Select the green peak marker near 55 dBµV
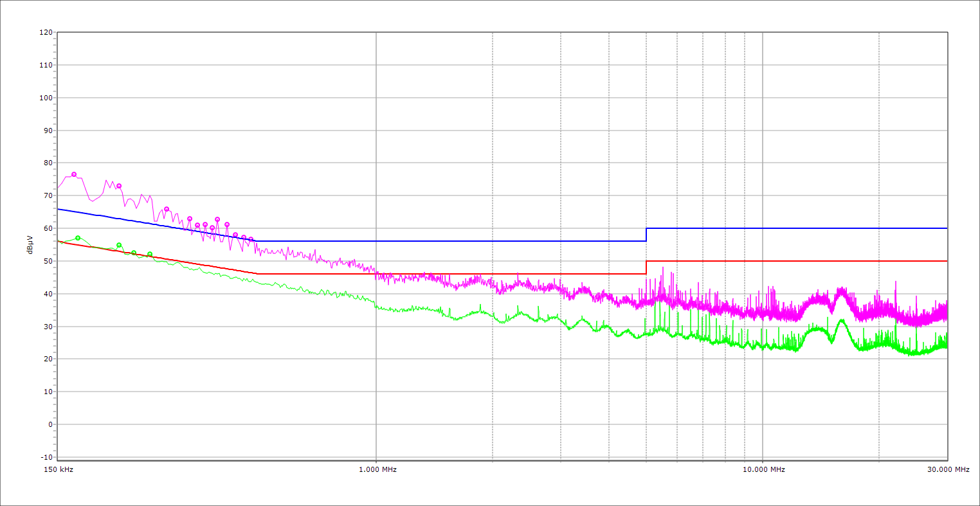Image resolution: width=980 pixels, height=506 pixels. [x=119, y=245]
